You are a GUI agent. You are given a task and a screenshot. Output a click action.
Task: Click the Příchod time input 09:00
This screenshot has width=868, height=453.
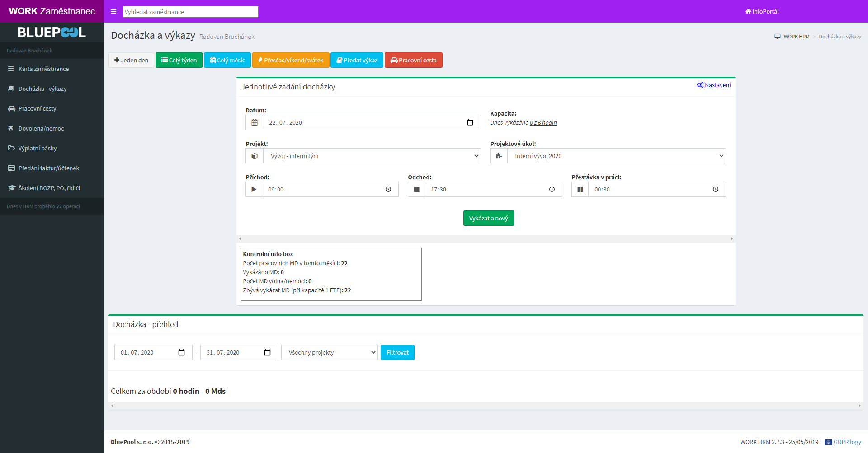coord(330,189)
